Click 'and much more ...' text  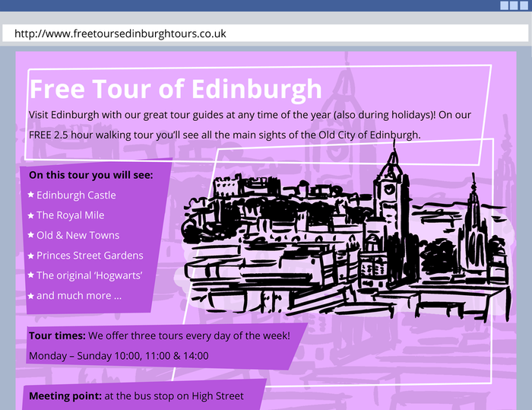pyautogui.click(x=79, y=295)
